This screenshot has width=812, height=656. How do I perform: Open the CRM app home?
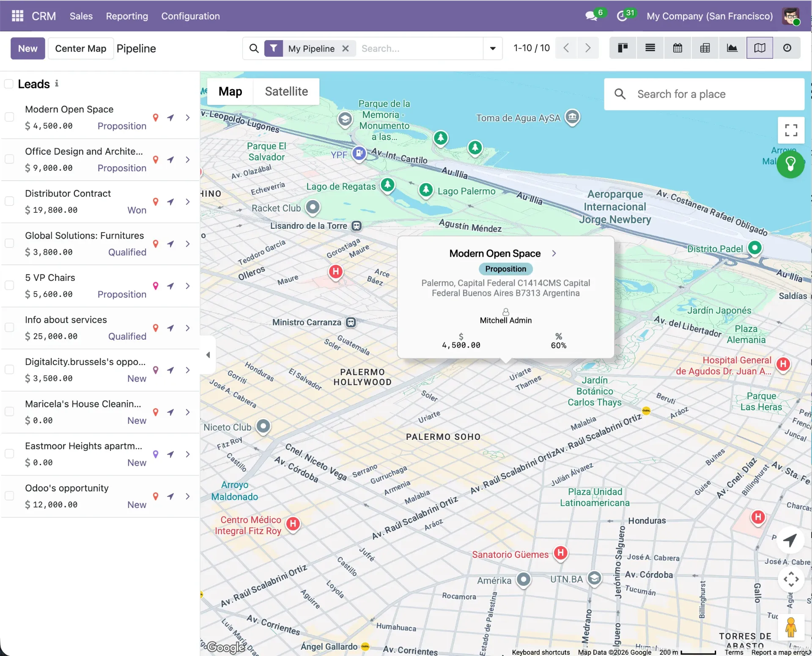coord(44,16)
